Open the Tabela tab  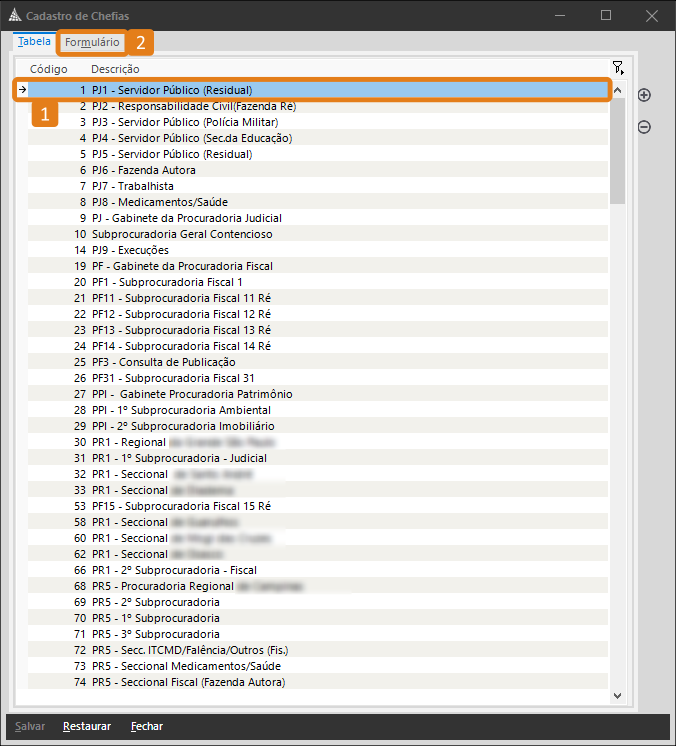click(x=34, y=43)
